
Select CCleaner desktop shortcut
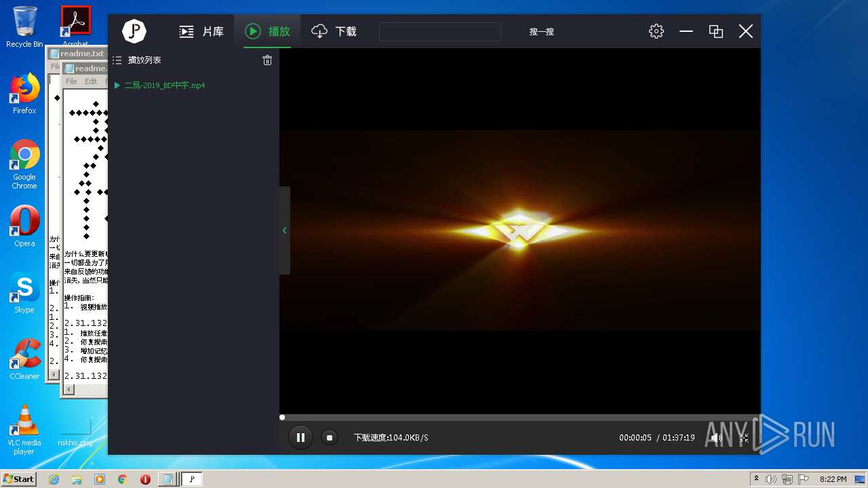[x=24, y=359]
